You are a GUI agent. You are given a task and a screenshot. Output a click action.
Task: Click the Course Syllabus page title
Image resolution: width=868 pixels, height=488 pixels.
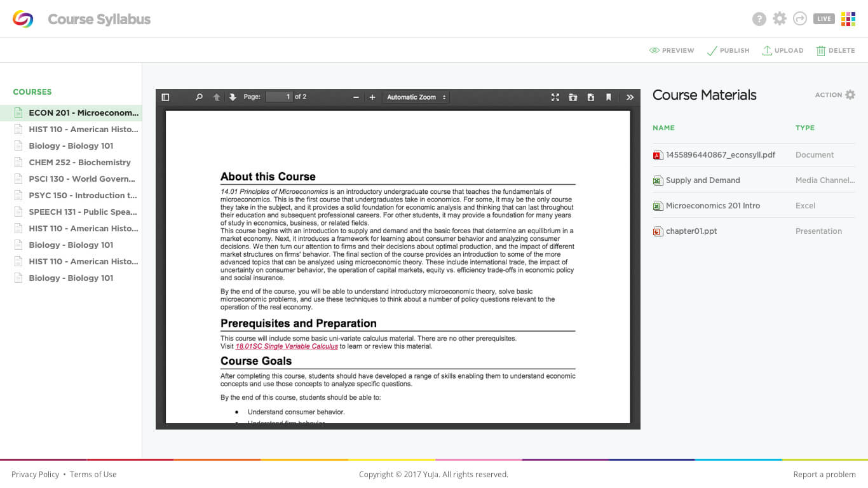pyautogui.click(x=99, y=19)
